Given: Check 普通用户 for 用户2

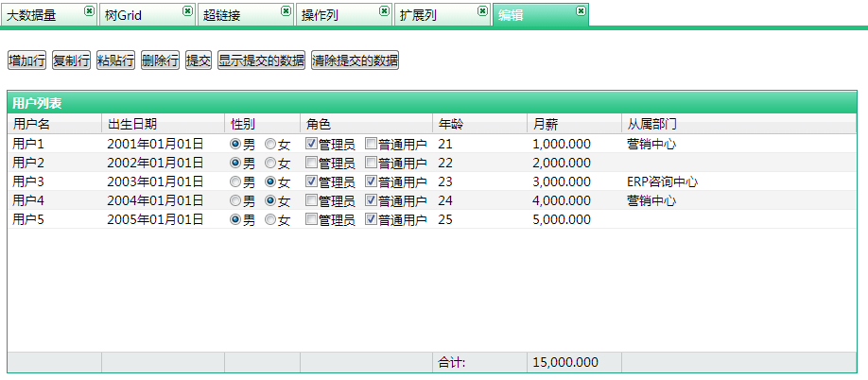Looking at the screenshot, I should coord(371,163).
